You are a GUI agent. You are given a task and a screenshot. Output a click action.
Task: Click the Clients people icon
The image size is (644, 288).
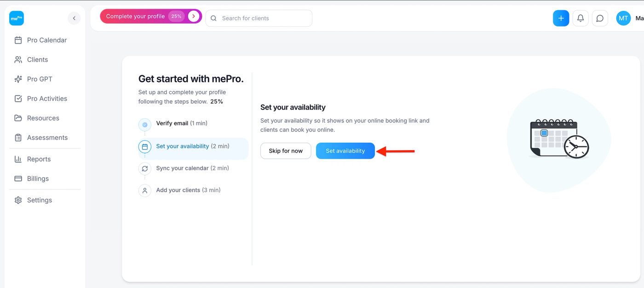tap(18, 59)
